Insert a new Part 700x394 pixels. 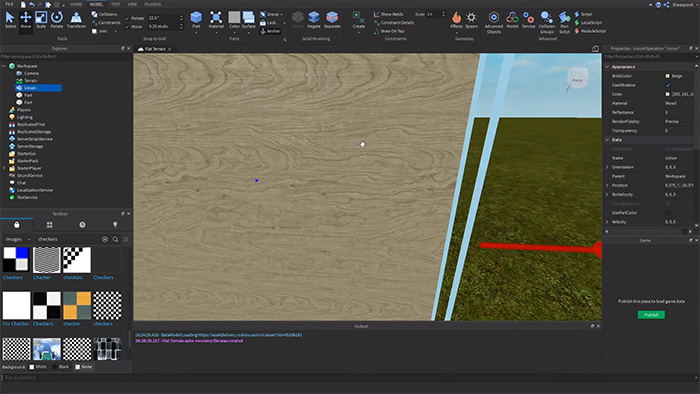click(196, 20)
